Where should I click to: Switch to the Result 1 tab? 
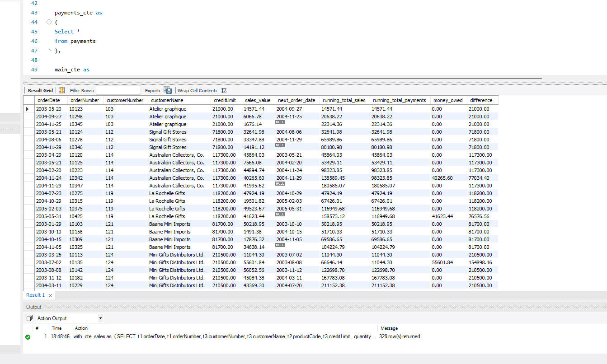pos(35,295)
